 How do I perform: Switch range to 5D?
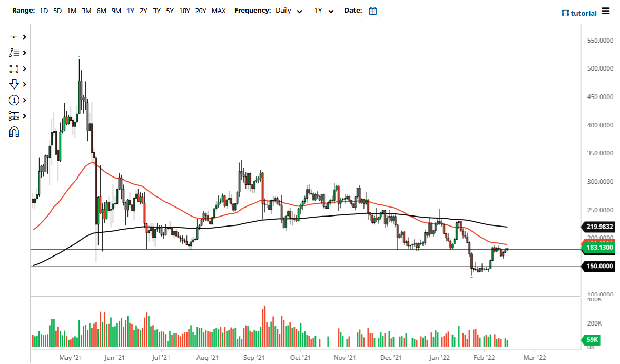tap(57, 11)
